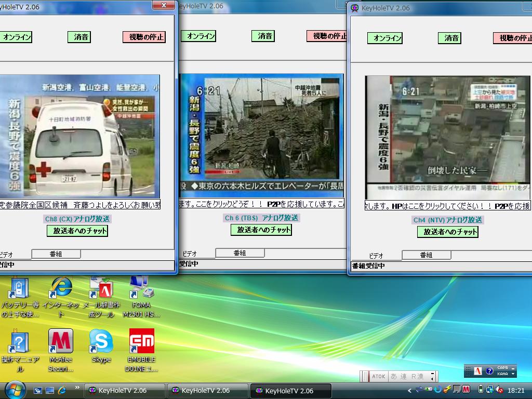Open the EMOBILE D01NE desktop shortcut
Image resolution: width=532 pixels, height=399 pixels.
pos(141,351)
